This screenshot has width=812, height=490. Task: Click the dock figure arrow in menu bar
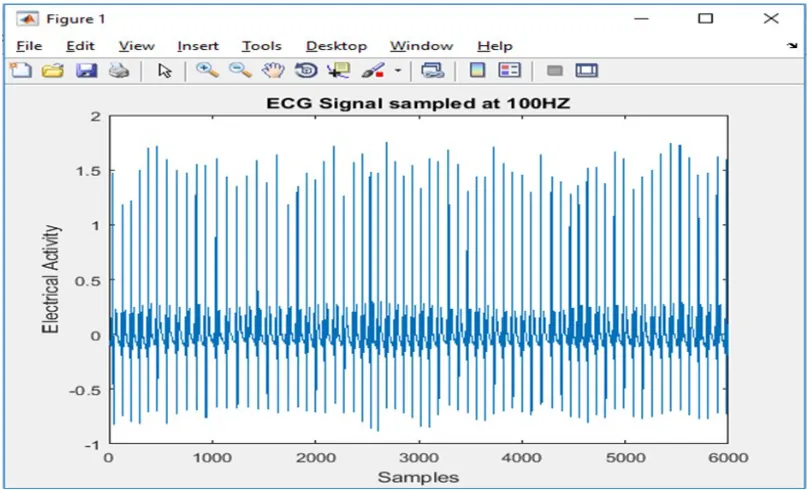pos(792,46)
